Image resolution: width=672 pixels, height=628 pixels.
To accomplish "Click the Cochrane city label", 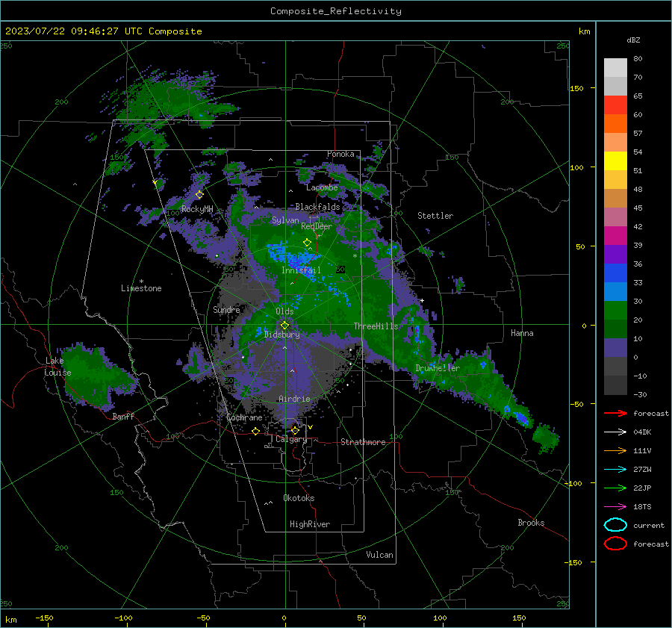I will coord(244,417).
